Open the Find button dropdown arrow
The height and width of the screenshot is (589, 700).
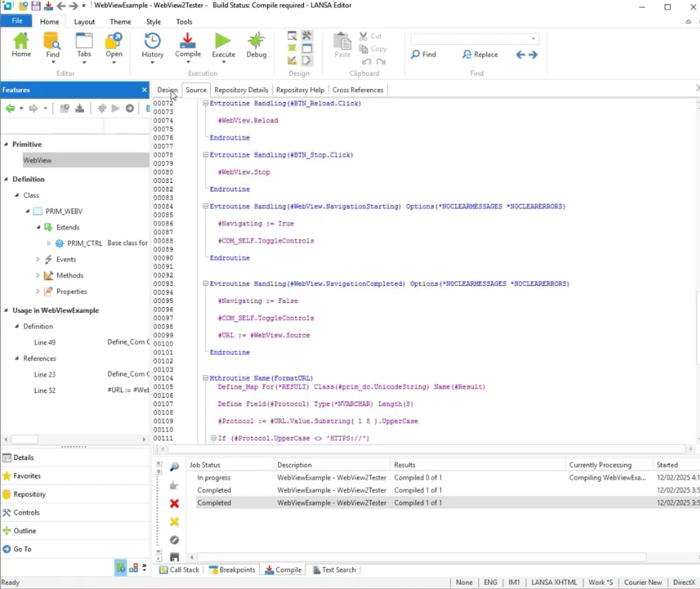(52, 62)
